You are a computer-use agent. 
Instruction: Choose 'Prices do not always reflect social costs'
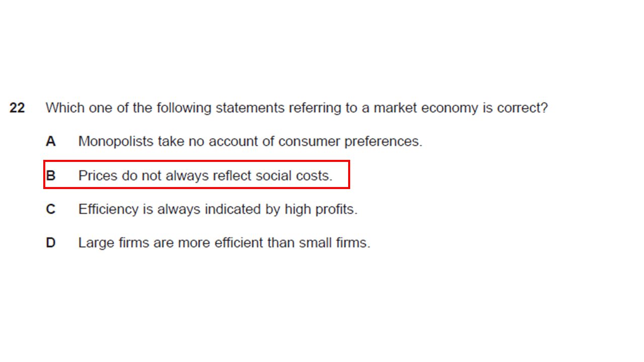click(x=205, y=175)
